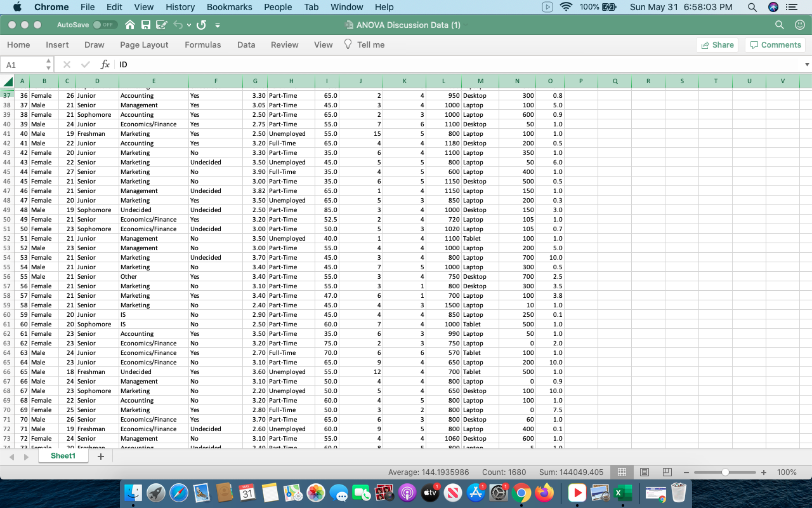Switch to the Formulas tab

tap(203, 44)
